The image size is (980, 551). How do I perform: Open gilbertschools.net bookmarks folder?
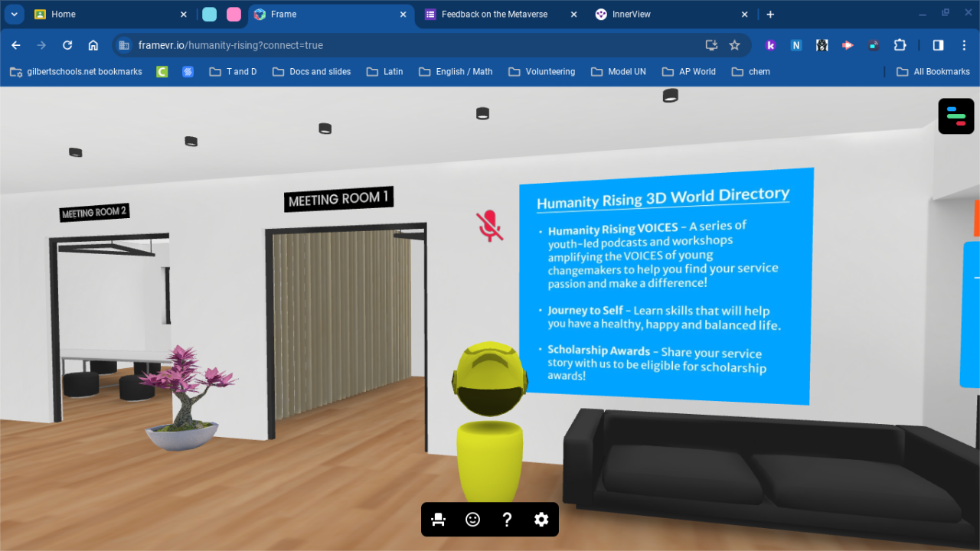[76, 72]
